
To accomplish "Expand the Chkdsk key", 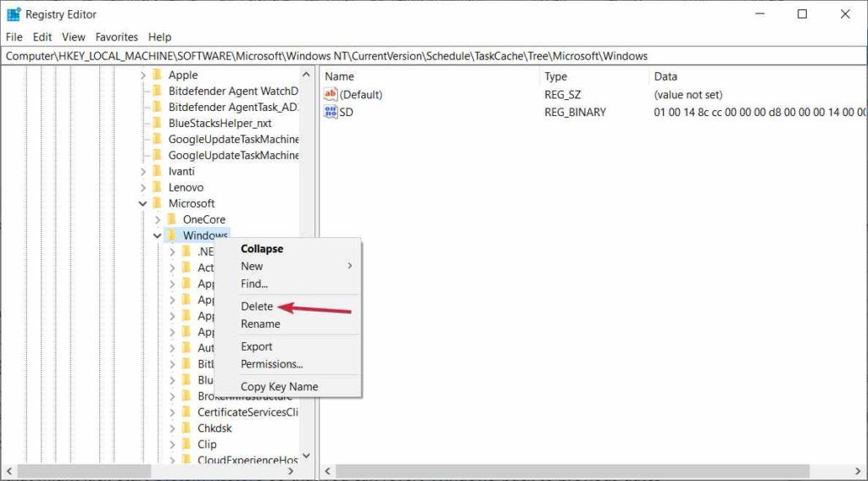I will [x=172, y=428].
